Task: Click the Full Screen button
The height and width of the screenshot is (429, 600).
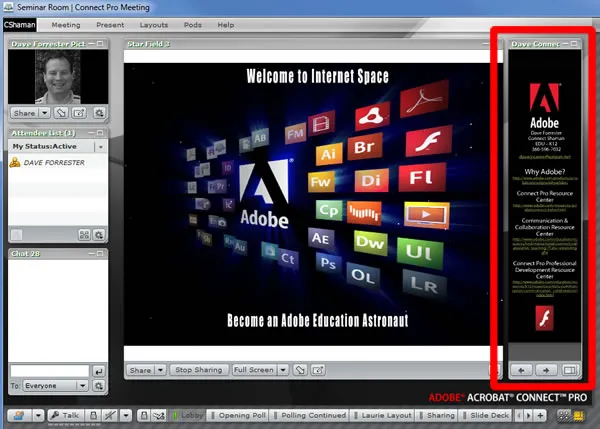Action: coord(254,370)
